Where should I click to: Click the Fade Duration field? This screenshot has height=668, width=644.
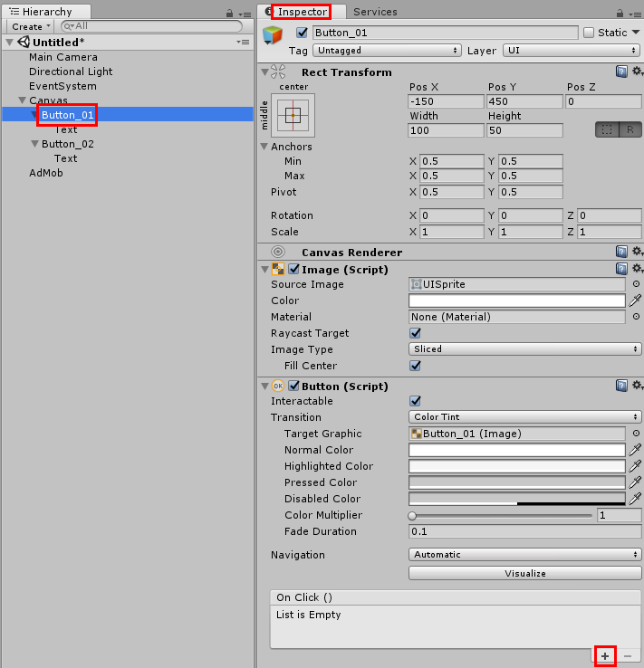point(524,531)
